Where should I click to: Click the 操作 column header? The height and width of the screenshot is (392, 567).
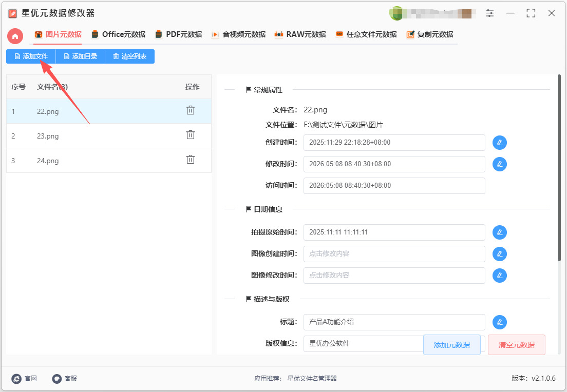coord(193,87)
